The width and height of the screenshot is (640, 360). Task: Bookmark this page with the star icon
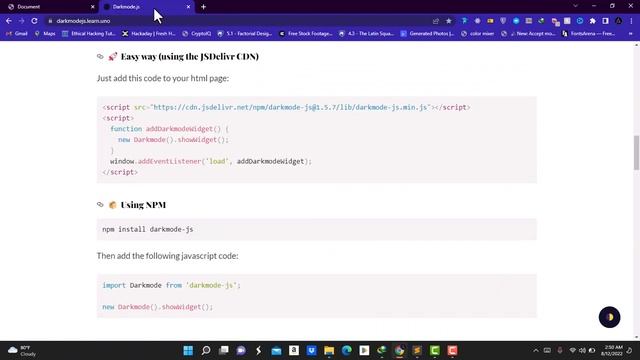[x=449, y=21]
